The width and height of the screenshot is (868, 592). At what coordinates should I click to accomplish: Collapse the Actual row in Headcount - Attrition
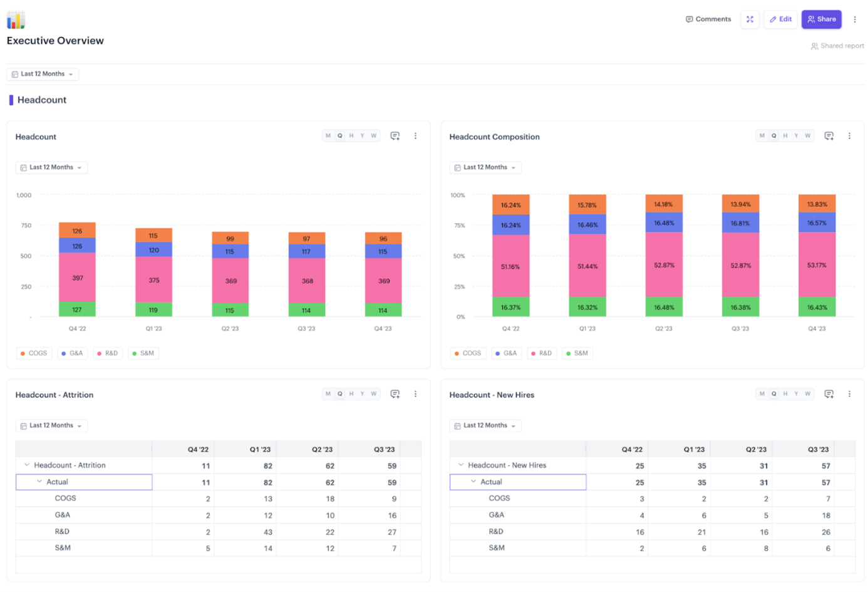[40, 482]
